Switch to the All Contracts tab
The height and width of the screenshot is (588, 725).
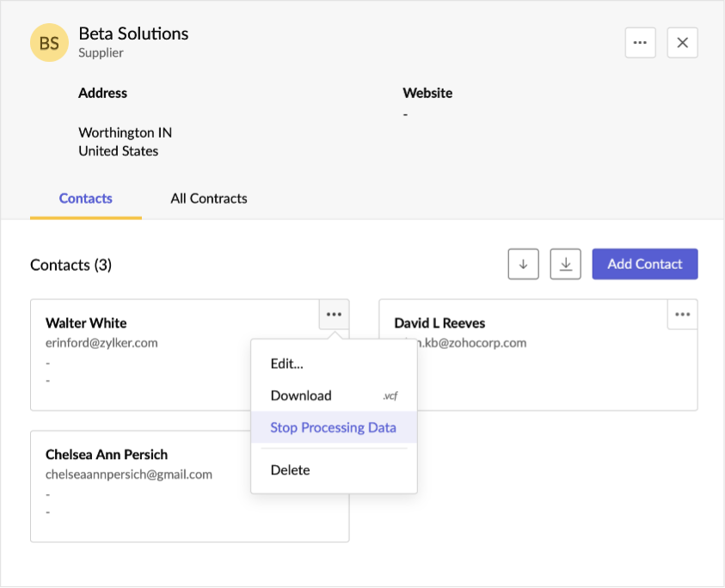tap(209, 199)
